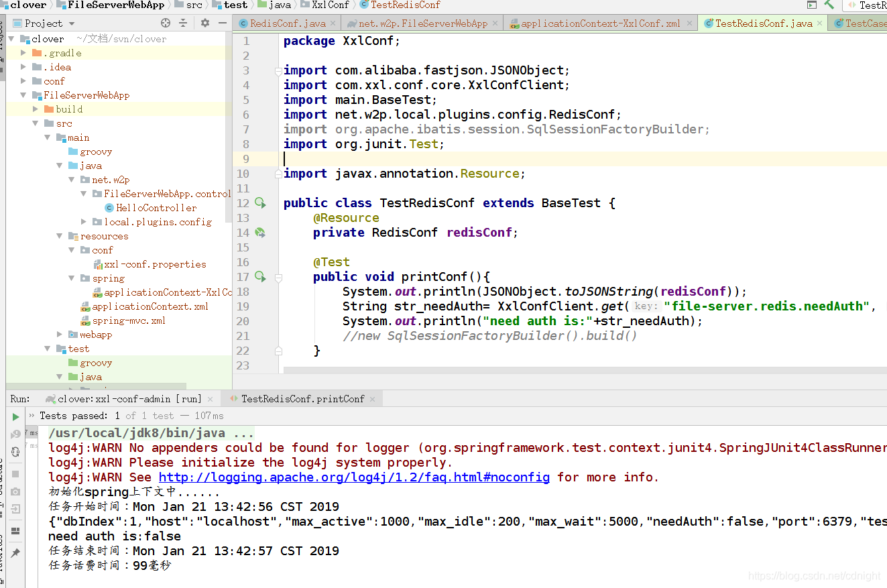Fold the import block at line 3
The width and height of the screenshot is (887, 588).
coord(278,70)
